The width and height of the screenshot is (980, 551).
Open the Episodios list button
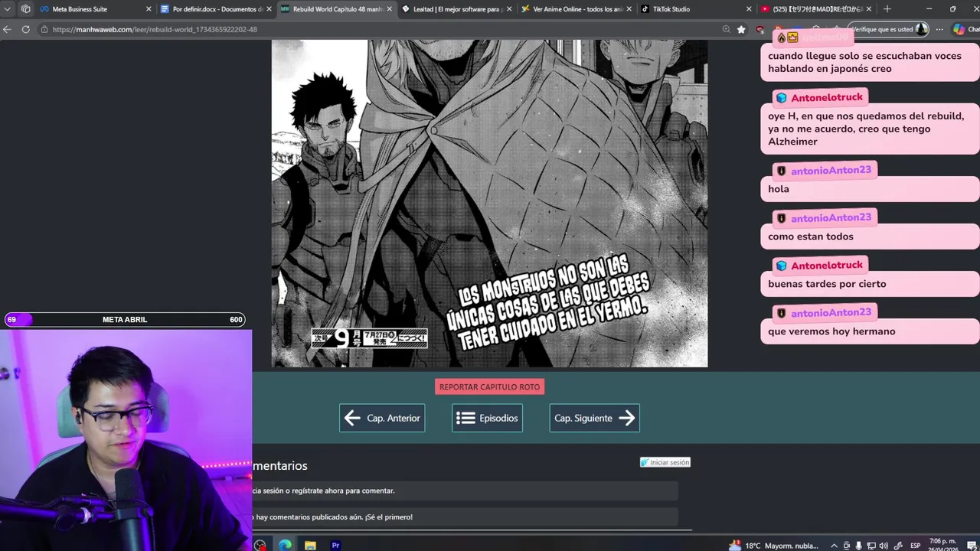(487, 418)
